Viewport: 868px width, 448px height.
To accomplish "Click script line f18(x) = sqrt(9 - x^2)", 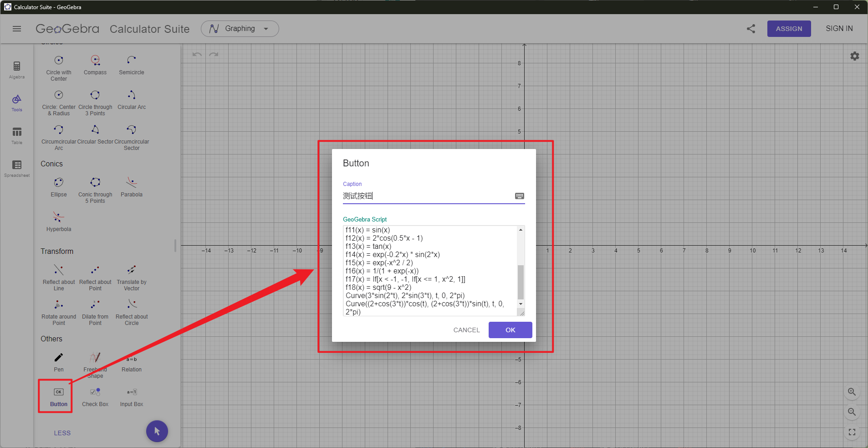I will (x=378, y=288).
